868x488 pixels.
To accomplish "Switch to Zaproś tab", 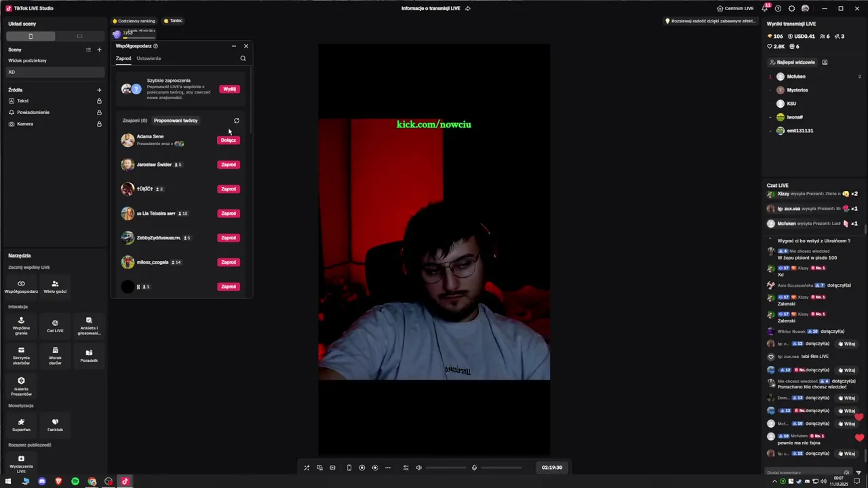I will (123, 58).
